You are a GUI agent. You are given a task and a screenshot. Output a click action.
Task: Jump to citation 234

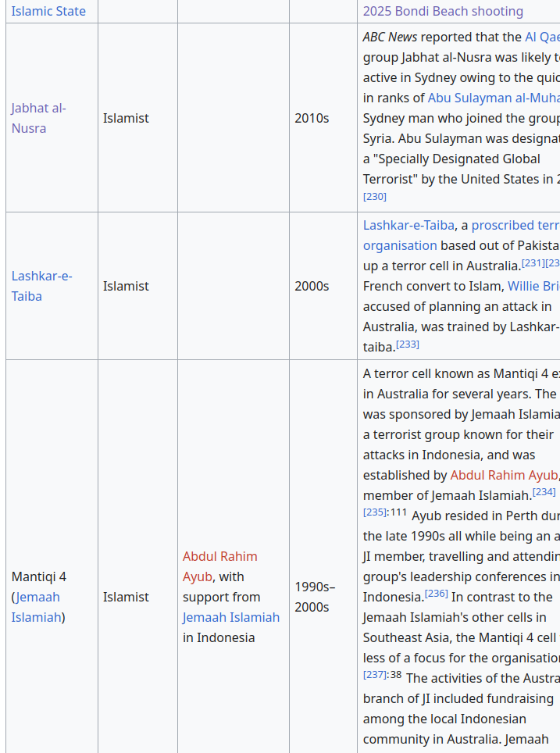click(544, 492)
